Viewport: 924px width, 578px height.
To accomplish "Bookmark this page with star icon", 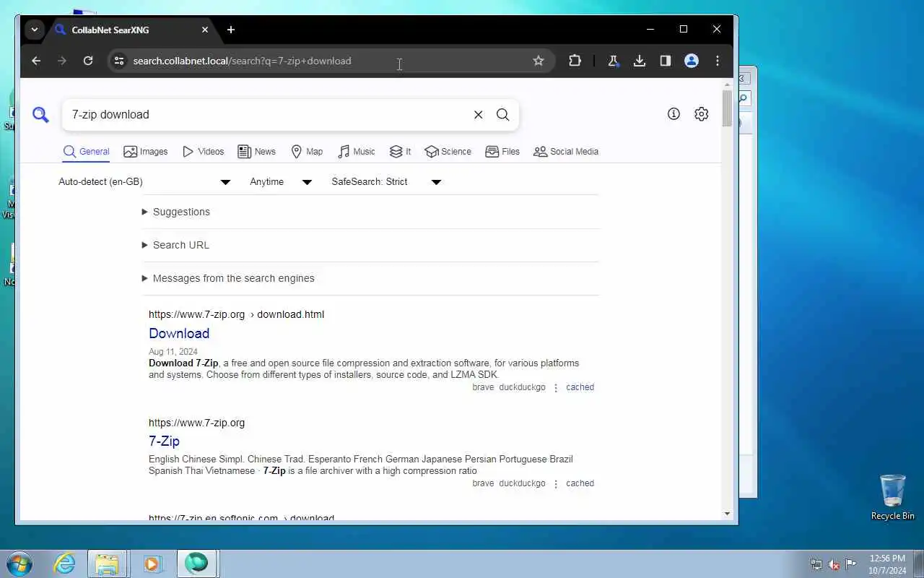I will pos(539,61).
